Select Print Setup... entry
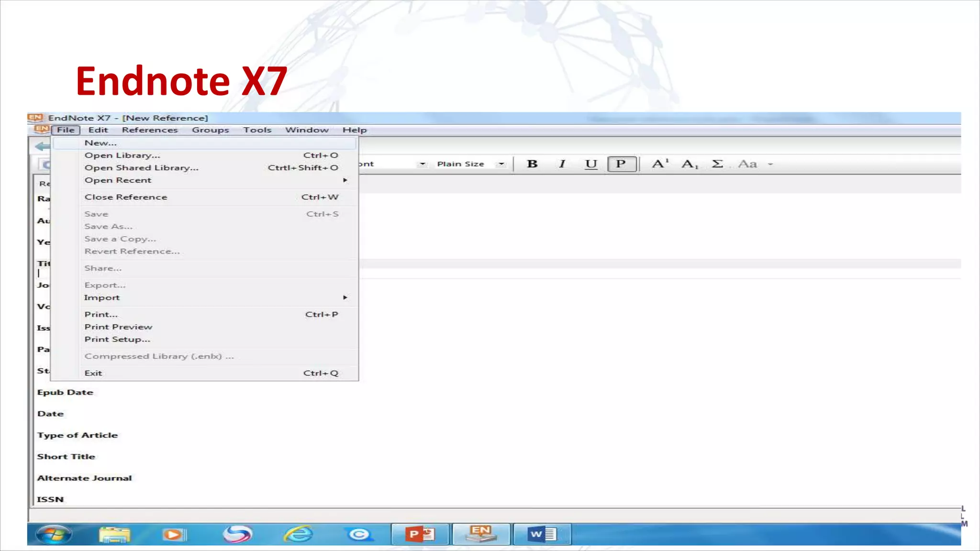The image size is (980, 551). pos(205,340)
